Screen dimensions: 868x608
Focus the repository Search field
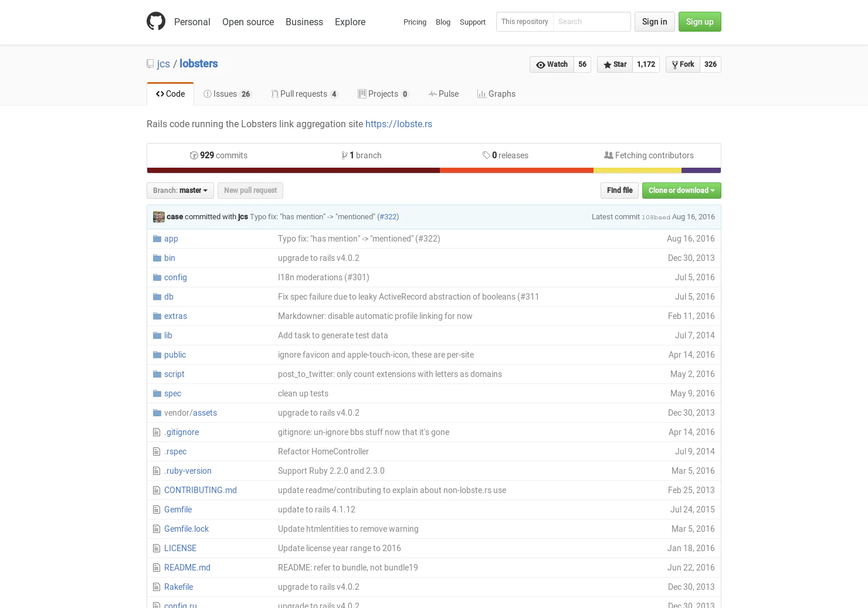click(x=591, y=22)
